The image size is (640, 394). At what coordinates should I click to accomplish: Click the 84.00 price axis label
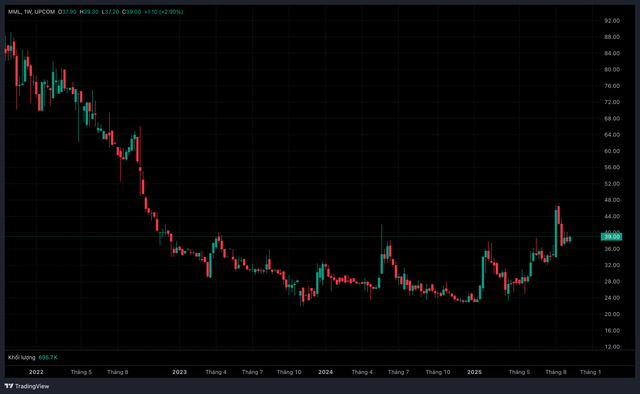click(612, 53)
